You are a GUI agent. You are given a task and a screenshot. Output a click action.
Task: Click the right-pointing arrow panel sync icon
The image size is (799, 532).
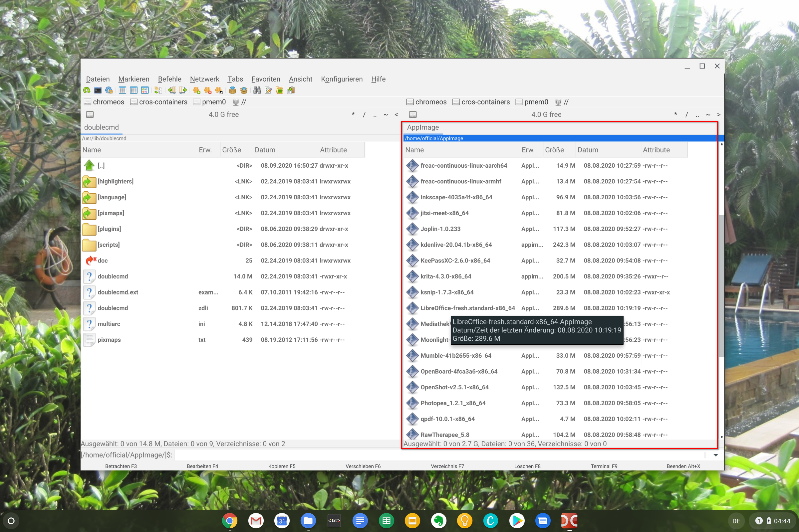coord(183,90)
